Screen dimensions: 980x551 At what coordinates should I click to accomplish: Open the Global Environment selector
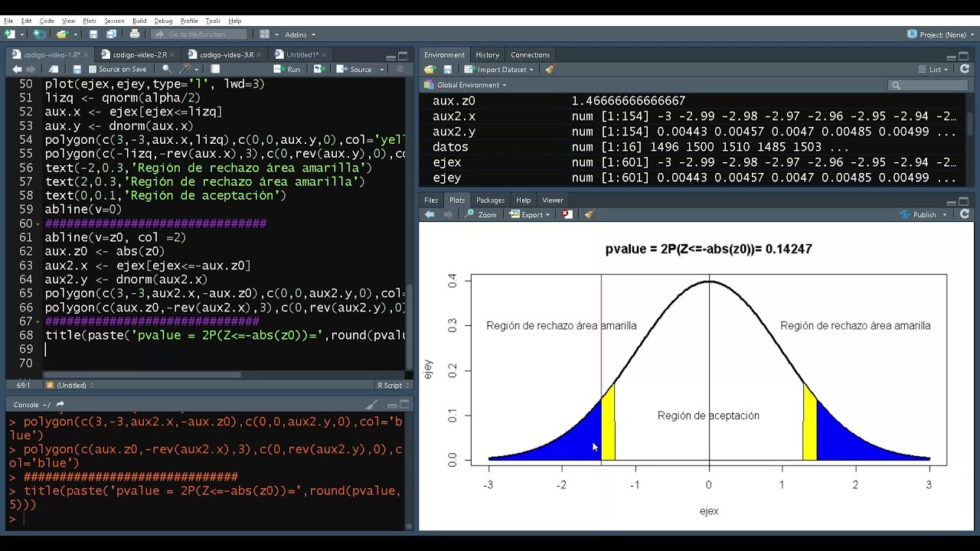(465, 85)
